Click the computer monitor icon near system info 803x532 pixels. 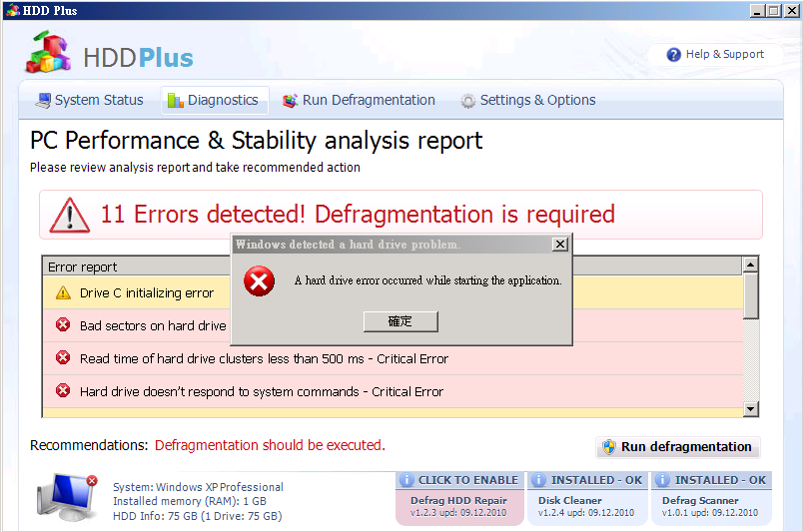(x=67, y=497)
